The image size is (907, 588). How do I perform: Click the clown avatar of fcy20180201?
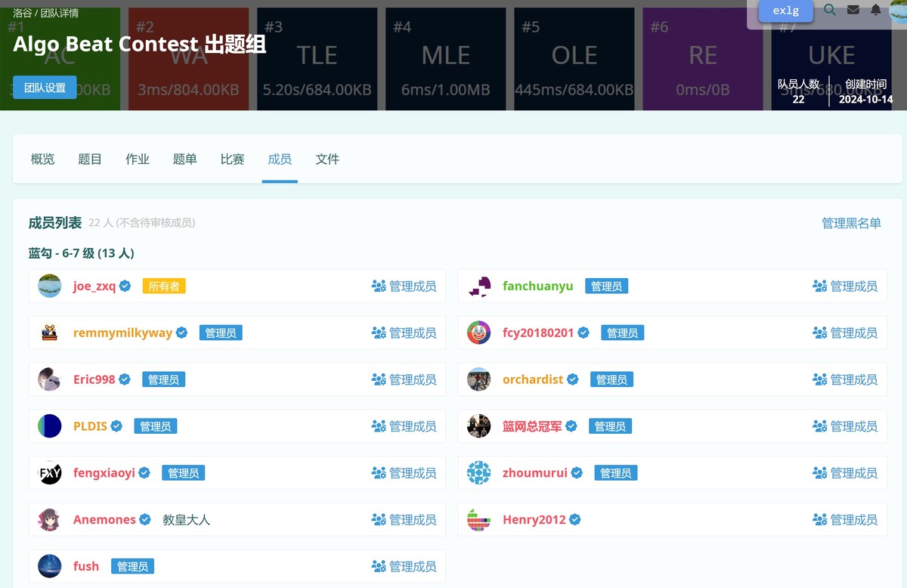click(x=478, y=333)
